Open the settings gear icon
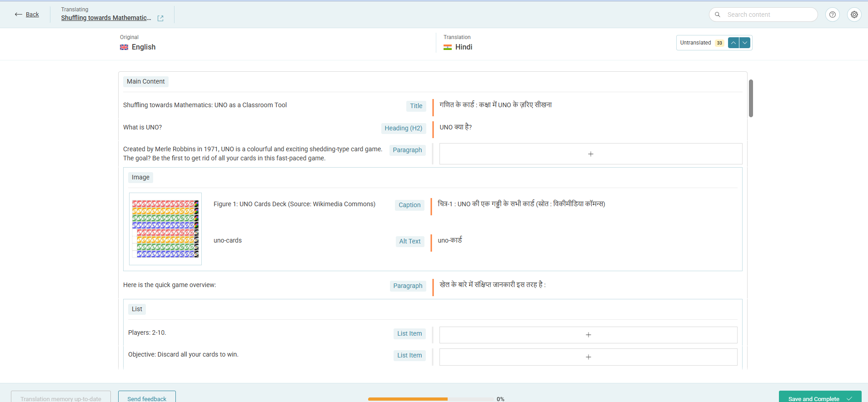The width and height of the screenshot is (868, 402). point(854,15)
